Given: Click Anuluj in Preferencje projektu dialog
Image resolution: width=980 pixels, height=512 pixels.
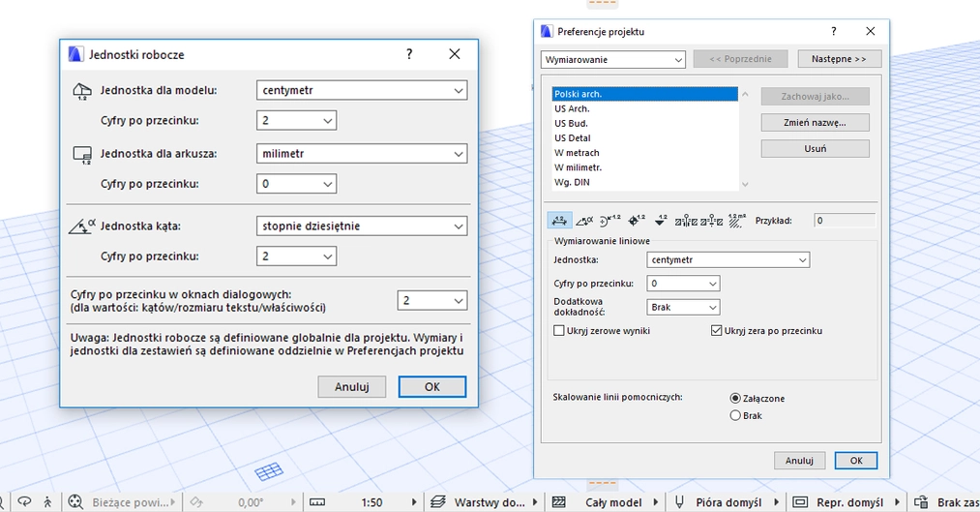Looking at the screenshot, I should click(x=799, y=460).
